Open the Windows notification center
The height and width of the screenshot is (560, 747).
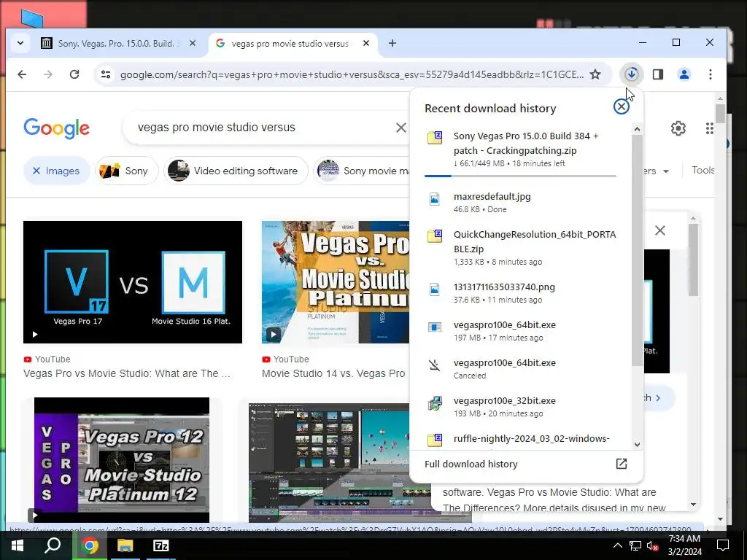coord(723,545)
